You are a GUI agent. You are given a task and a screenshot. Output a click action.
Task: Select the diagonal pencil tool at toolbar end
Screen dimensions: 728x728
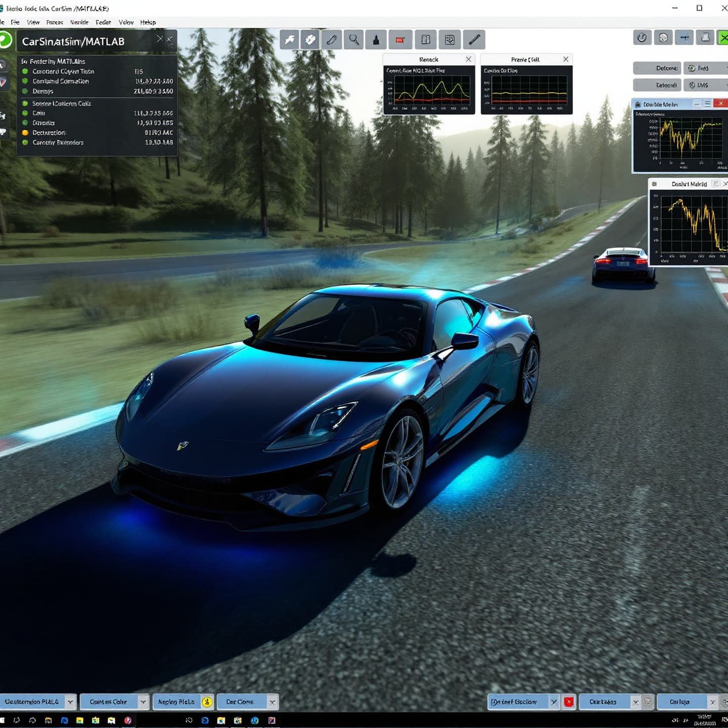coord(474,39)
